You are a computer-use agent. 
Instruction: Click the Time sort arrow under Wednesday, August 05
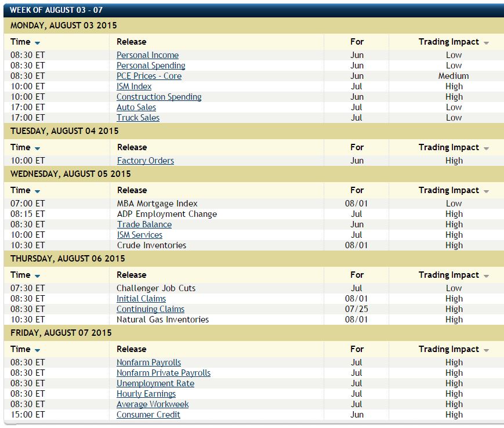click(x=38, y=191)
